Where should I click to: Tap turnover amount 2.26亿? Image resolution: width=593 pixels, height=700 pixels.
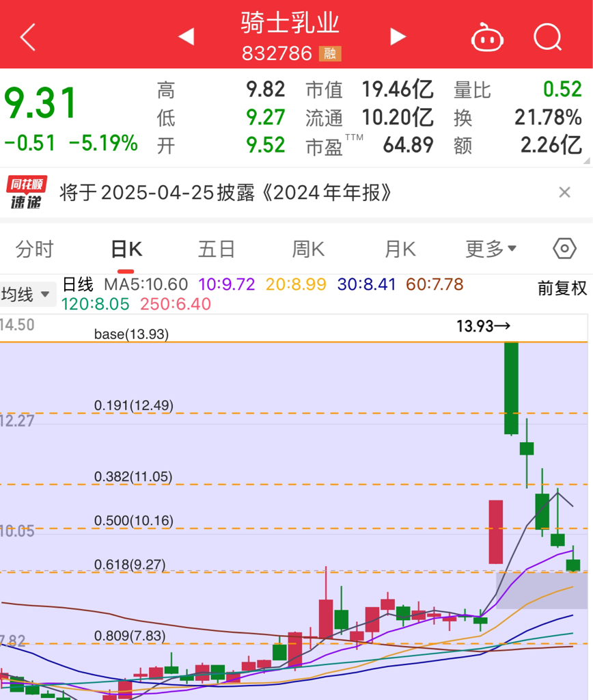[x=551, y=145]
